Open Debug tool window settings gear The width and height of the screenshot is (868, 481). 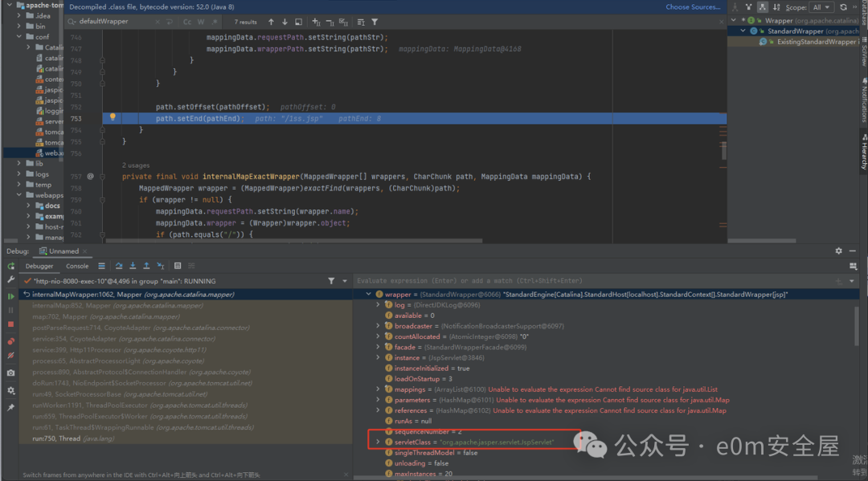coord(838,251)
